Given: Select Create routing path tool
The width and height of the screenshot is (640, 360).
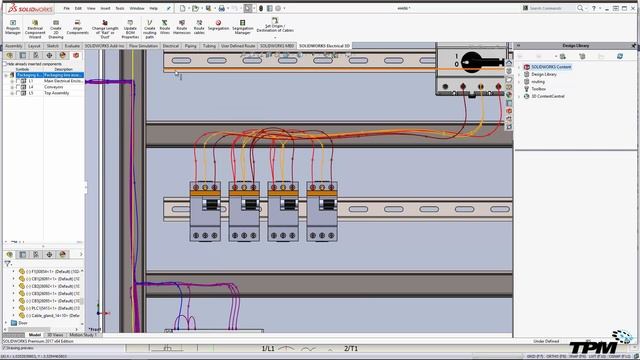Looking at the screenshot, I should 150,29.
